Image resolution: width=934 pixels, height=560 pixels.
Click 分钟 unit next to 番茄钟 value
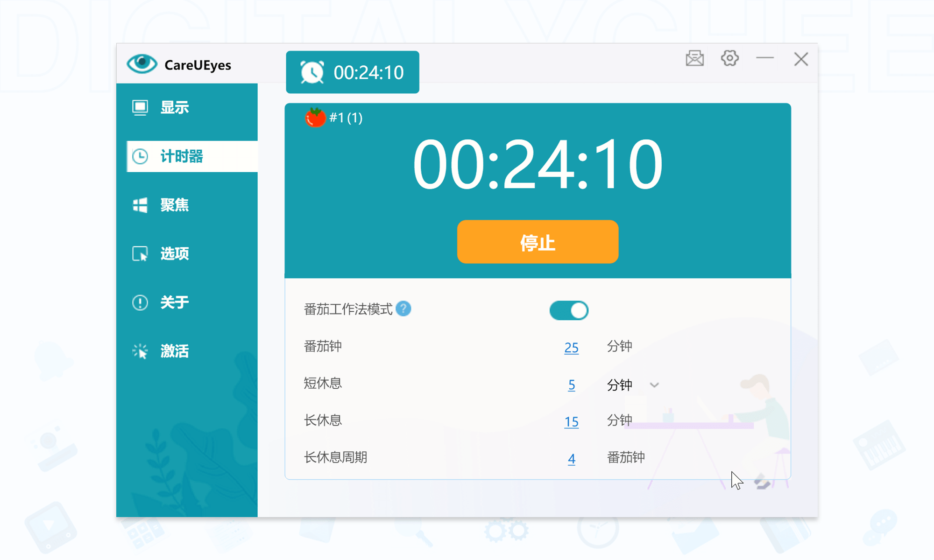619,346
